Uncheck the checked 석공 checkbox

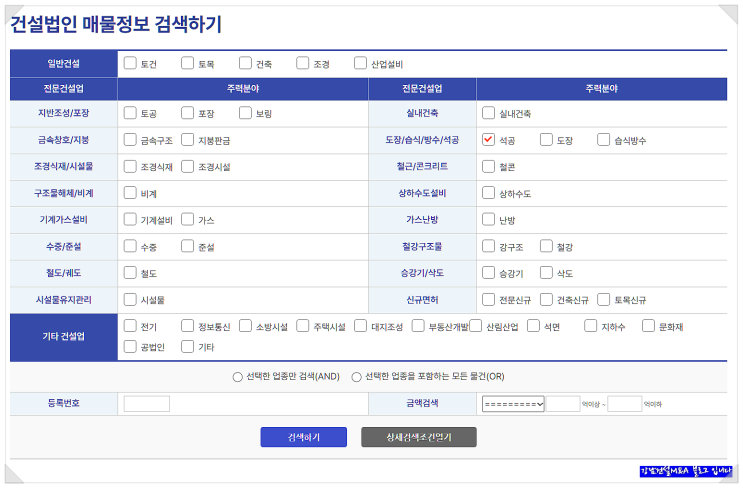coord(489,140)
